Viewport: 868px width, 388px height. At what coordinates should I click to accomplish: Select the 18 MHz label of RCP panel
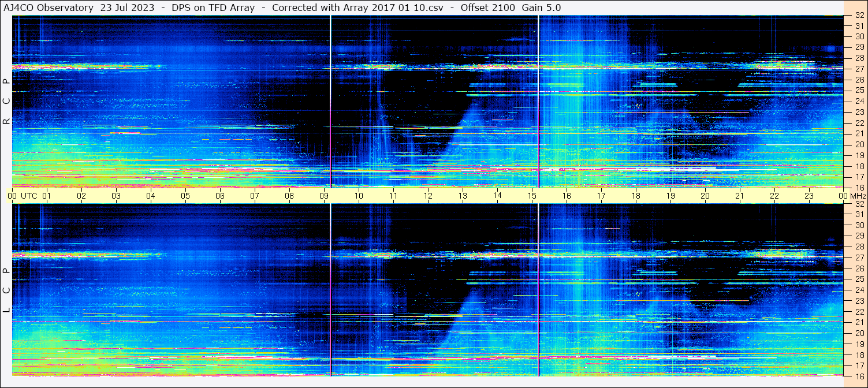pos(859,166)
